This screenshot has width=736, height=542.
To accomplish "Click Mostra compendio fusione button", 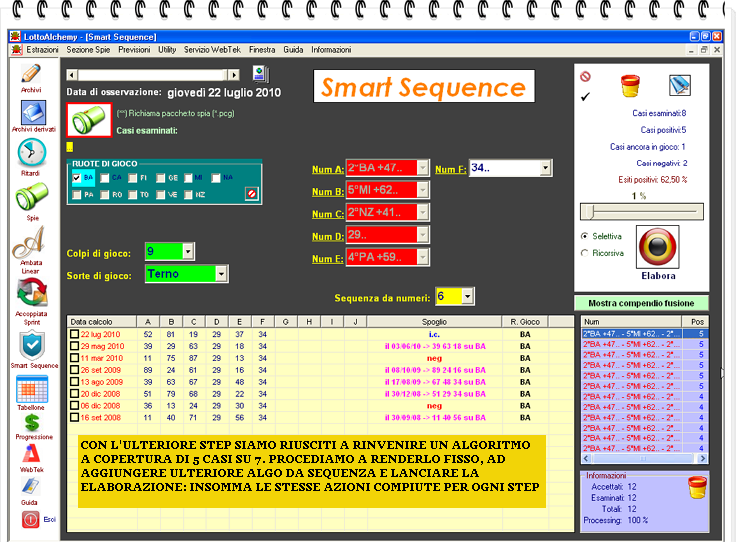I will coord(641,303).
